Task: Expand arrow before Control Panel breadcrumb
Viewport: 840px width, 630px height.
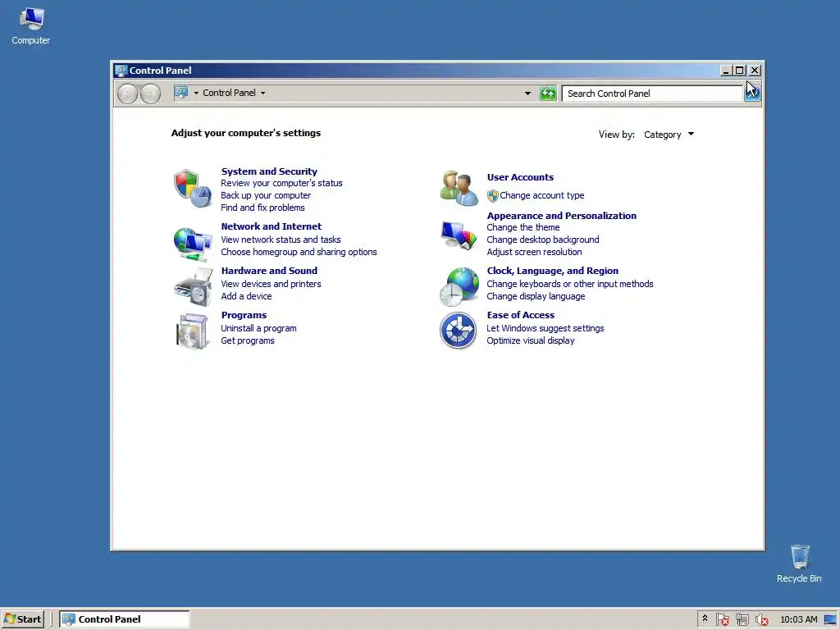Action: 196,94
